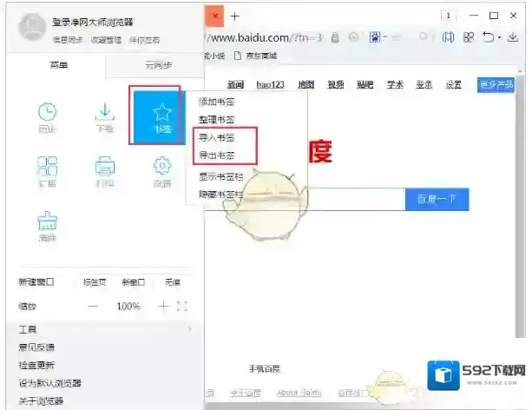This screenshot has height=410, width=532.
Task: Expand the 工具 submenu arrow
Action: [188, 330]
